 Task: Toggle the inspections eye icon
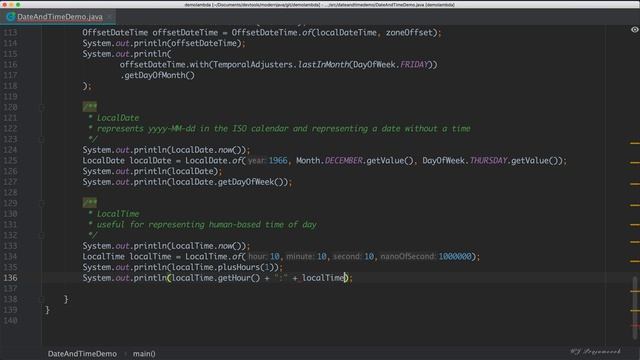(634, 29)
